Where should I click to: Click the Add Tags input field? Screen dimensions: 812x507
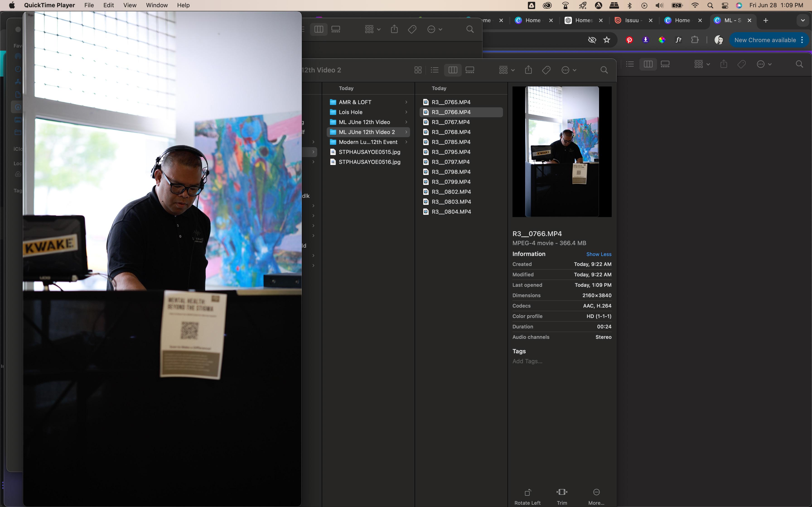527,361
